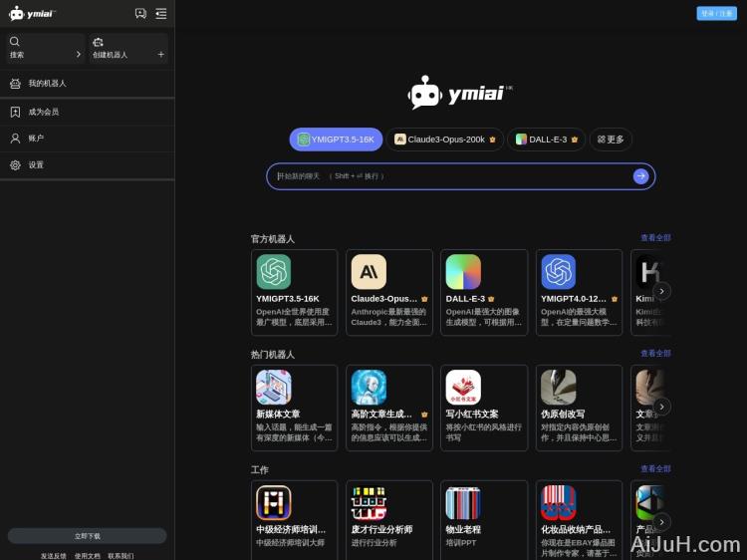Viewport: 747px width, 560px height.
Task: Click the 立即下载 button
Action: pos(88,536)
